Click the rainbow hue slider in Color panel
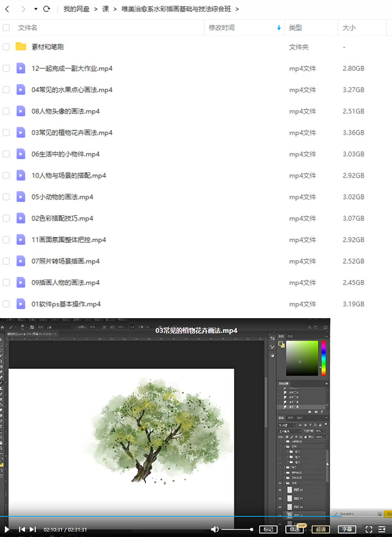Image resolution: width=392 pixels, height=537 pixels. click(x=324, y=358)
